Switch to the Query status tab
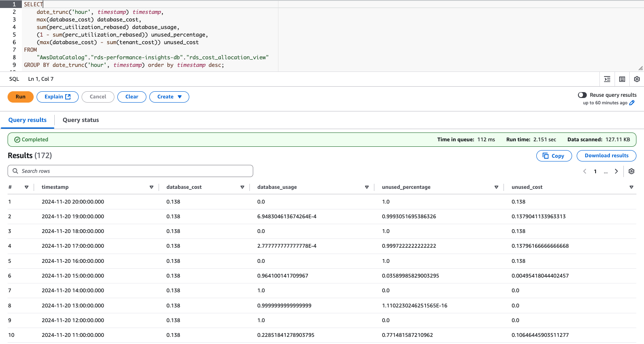The width and height of the screenshot is (644, 344). (x=80, y=120)
